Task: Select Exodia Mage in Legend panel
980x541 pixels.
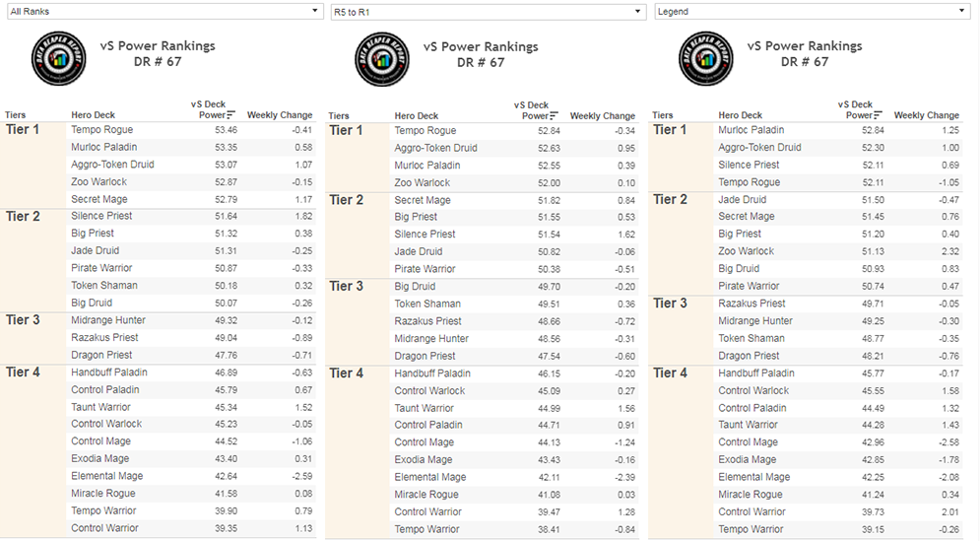Action: point(747,459)
